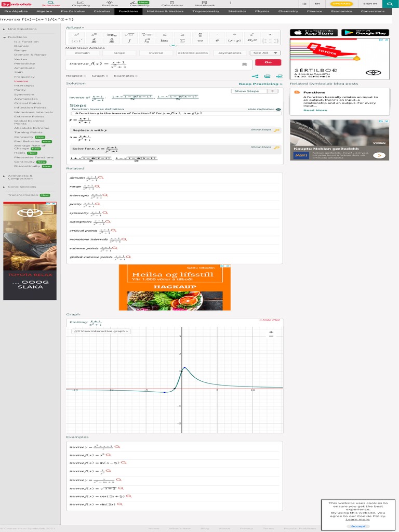Hide the graph plot
The image size is (399, 532).
click(270, 320)
